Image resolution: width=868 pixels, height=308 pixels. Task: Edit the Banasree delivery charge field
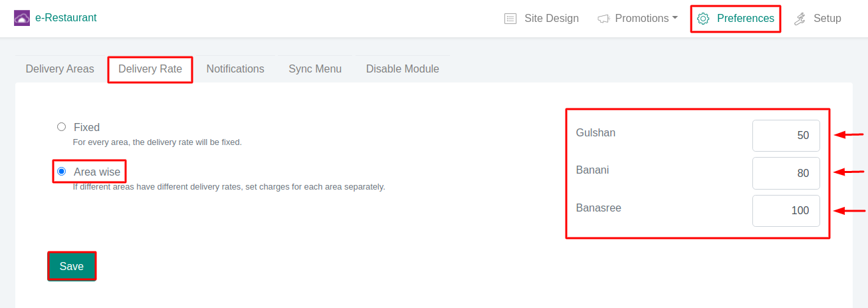(x=786, y=210)
